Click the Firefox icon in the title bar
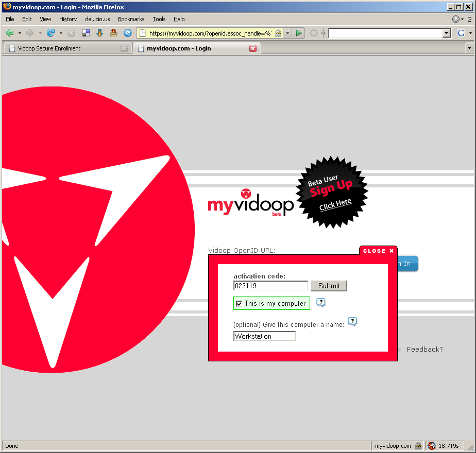This screenshot has height=453, width=476. (7, 7)
